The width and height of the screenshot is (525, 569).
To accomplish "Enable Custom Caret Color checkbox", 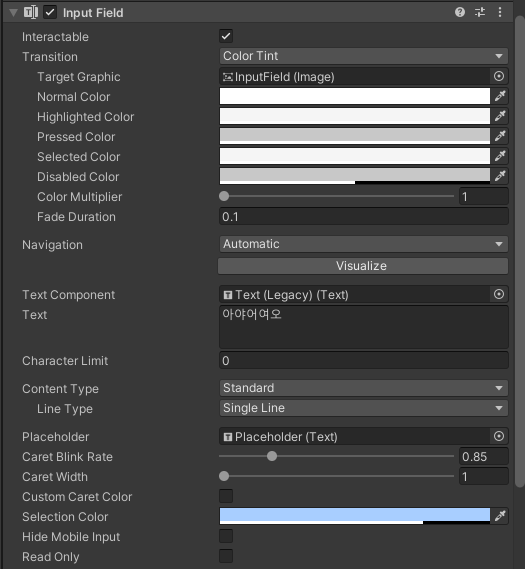I will (226, 496).
